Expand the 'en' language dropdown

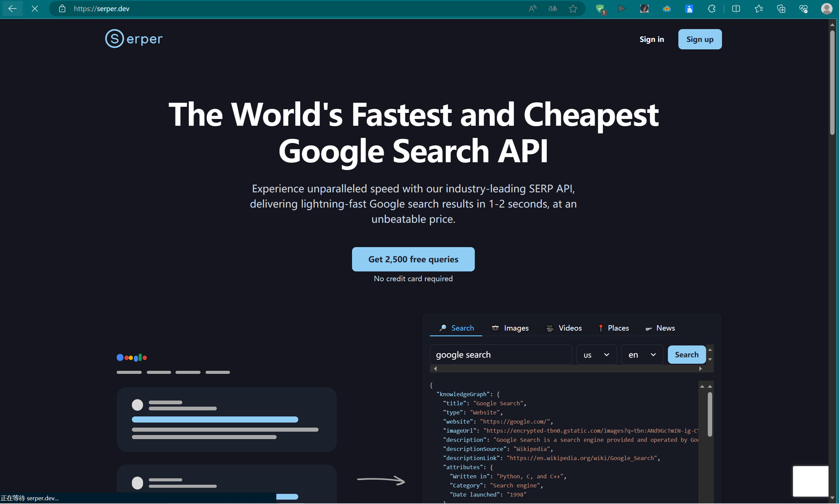pyautogui.click(x=642, y=355)
